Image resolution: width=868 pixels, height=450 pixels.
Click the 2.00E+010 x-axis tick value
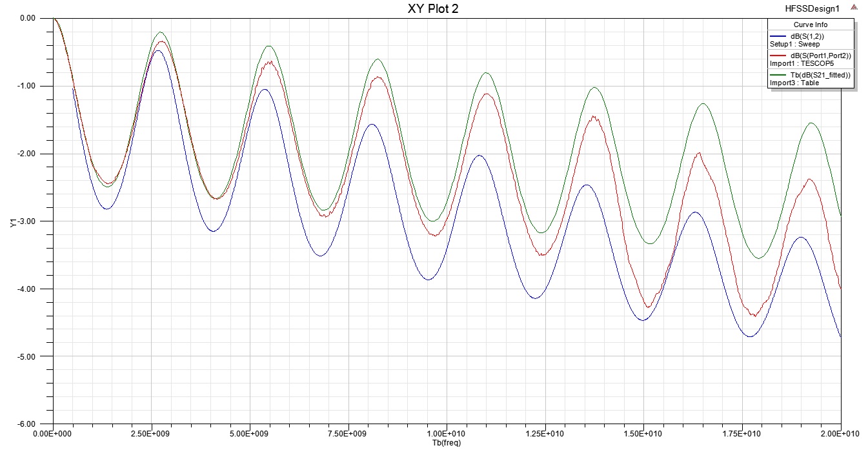pos(841,433)
